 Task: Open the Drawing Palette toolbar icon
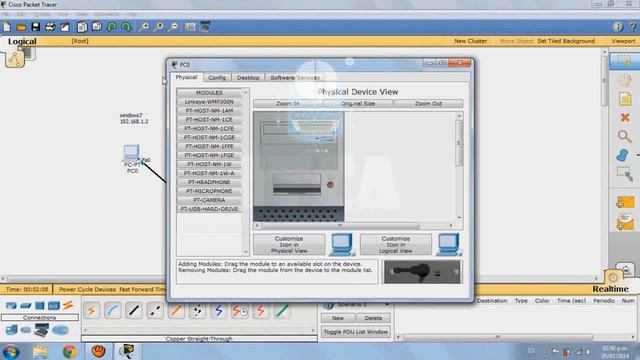click(x=190, y=27)
